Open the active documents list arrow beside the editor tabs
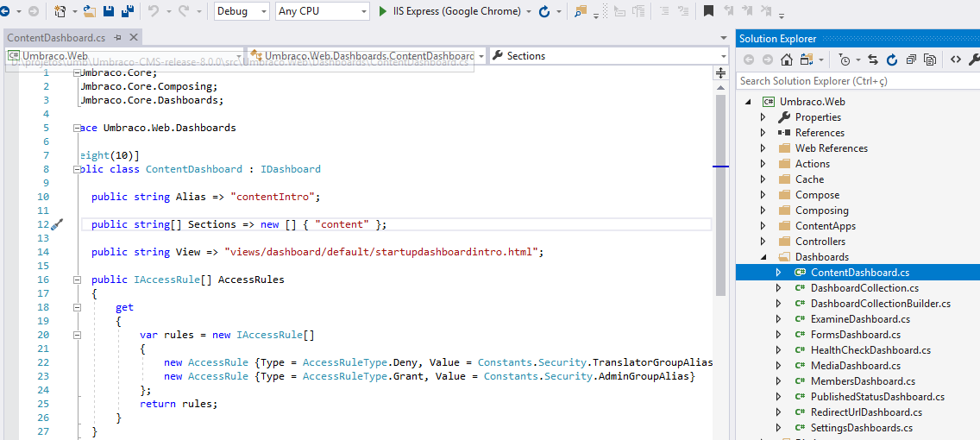980x440 pixels. click(724, 38)
